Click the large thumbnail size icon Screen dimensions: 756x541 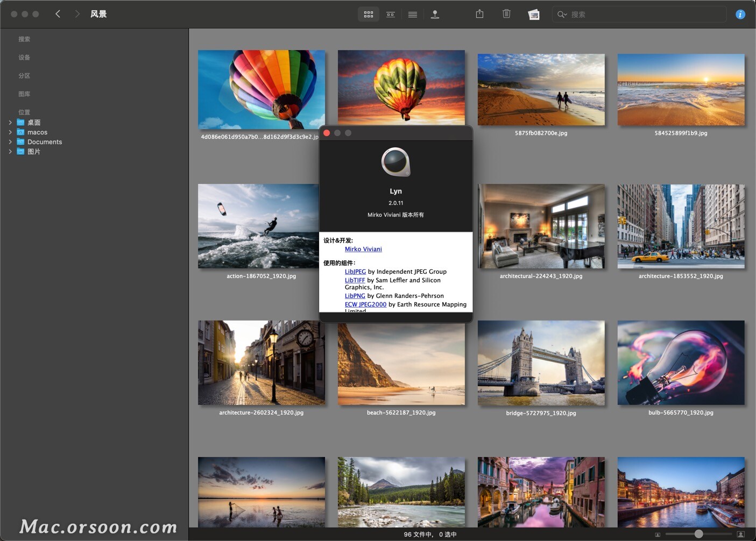tap(740, 535)
